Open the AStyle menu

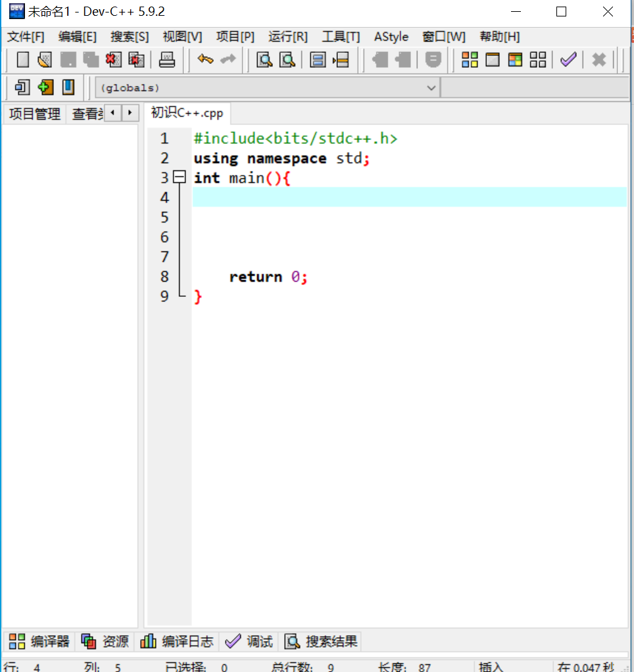coord(391,38)
